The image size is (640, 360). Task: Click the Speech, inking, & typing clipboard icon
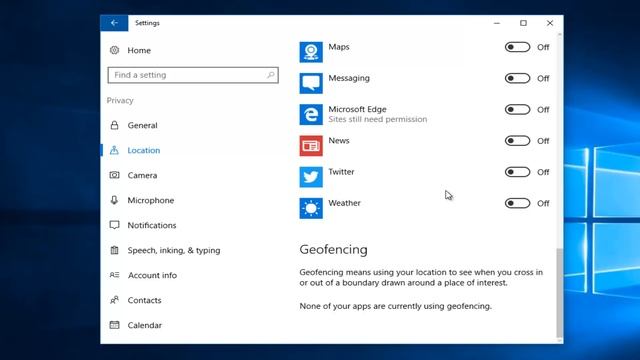click(x=114, y=250)
